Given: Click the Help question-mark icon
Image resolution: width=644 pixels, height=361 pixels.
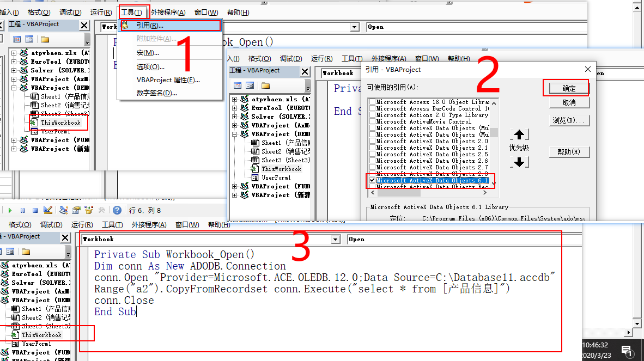Looking at the screenshot, I should click(x=117, y=211).
